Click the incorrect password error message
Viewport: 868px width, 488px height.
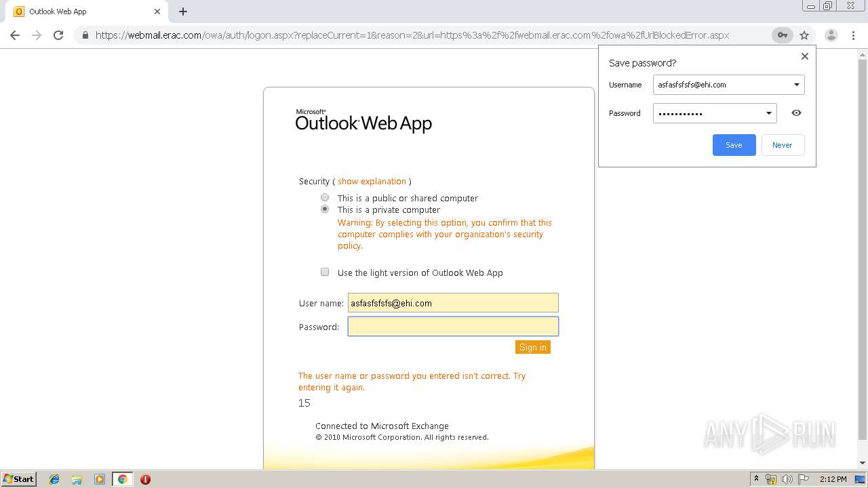(x=412, y=382)
